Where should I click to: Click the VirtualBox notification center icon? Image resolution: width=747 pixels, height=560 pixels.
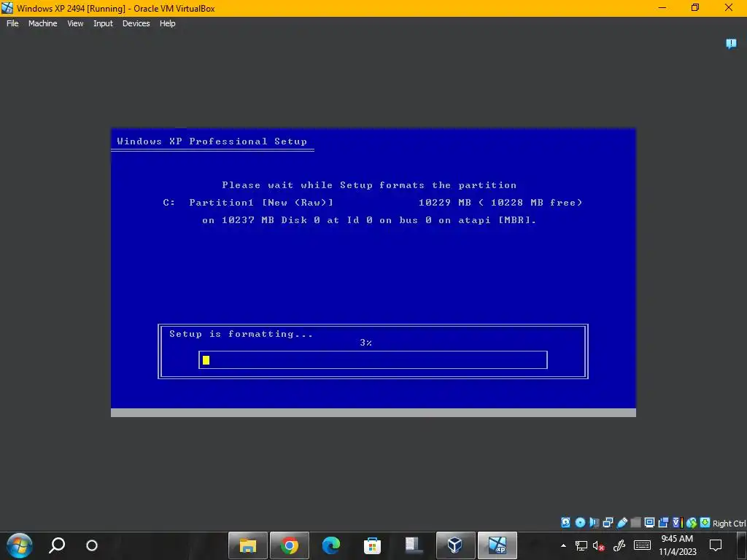point(731,44)
